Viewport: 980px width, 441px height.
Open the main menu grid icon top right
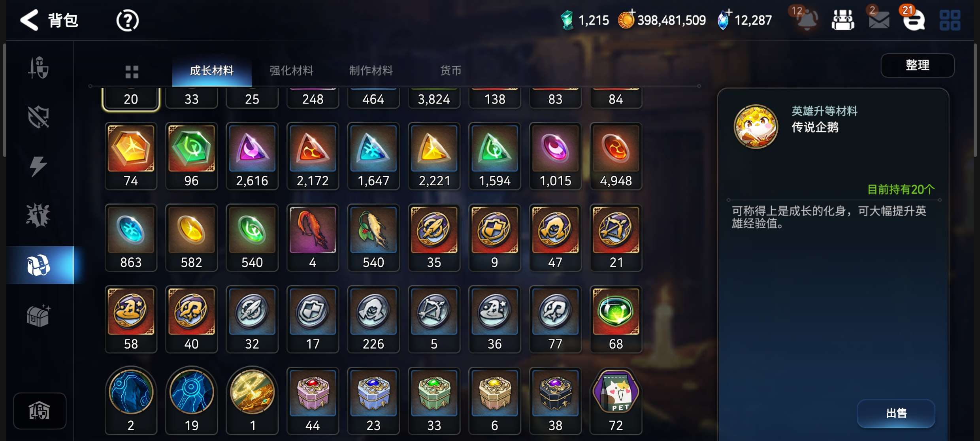tap(950, 20)
